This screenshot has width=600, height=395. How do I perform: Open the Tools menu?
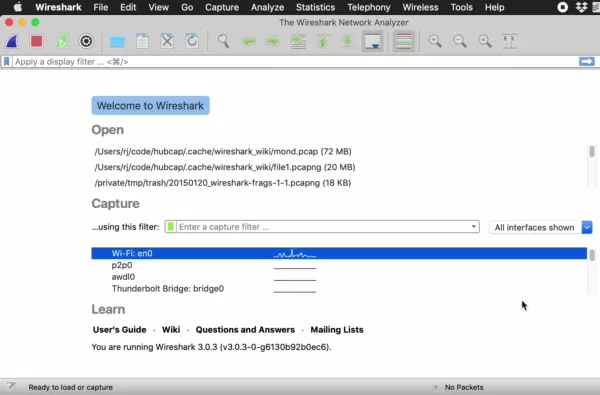click(x=461, y=7)
